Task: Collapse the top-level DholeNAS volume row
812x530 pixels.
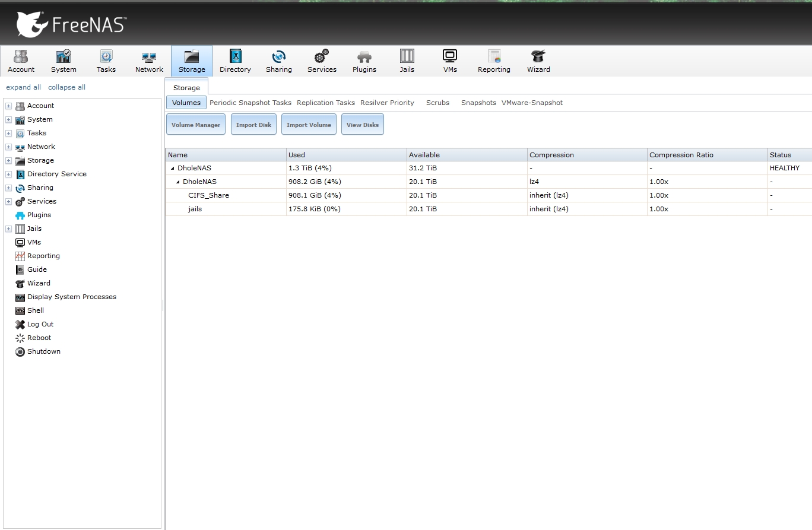Action: 173,168
